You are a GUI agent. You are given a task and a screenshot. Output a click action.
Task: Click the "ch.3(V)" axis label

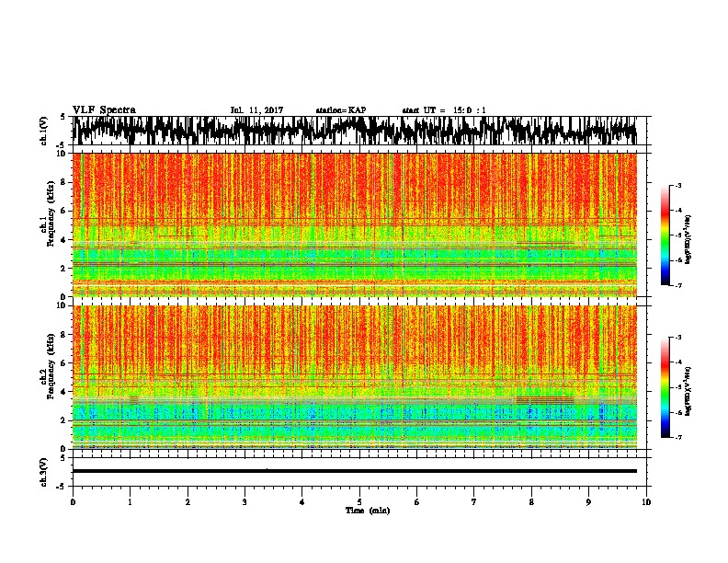[x=44, y=473]
